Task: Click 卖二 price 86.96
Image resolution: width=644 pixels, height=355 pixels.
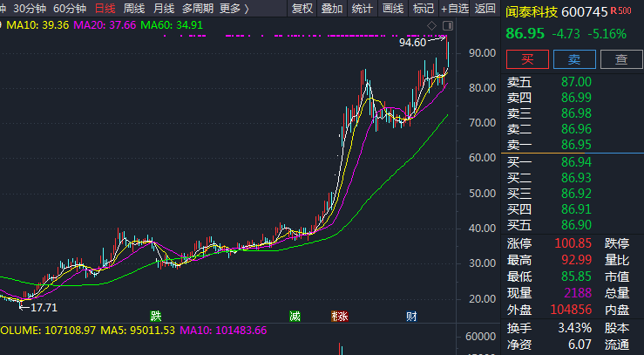Action: pos(576,129)
